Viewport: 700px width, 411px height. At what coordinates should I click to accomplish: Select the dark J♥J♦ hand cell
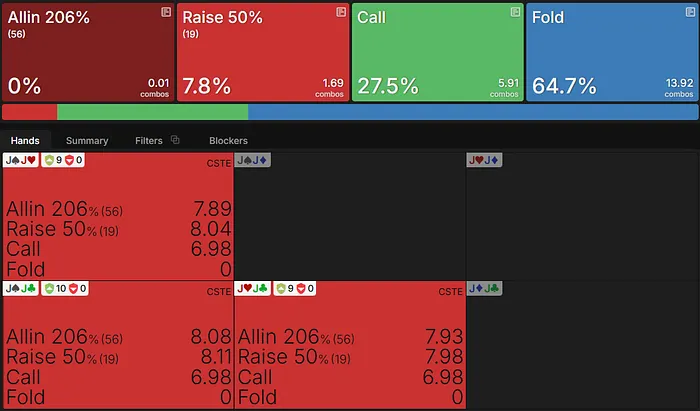[x=582, y=216]
